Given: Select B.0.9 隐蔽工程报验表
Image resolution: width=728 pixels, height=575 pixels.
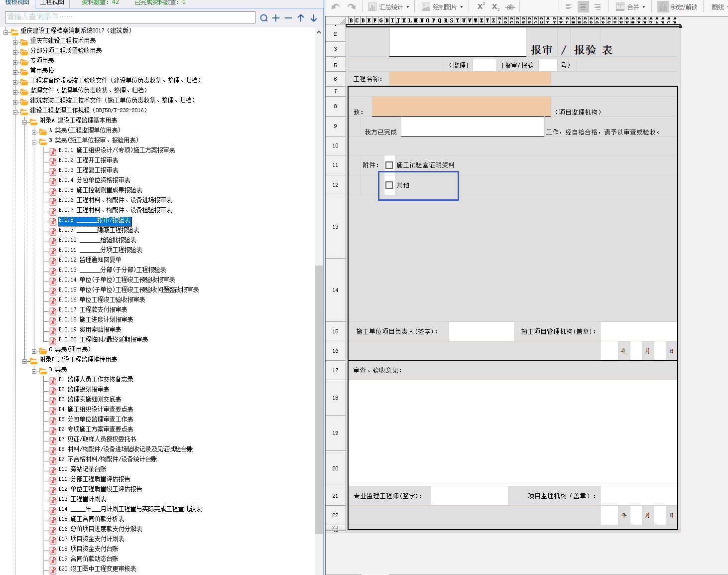Looking at the screenshot, I should click(x=99, y=230).
